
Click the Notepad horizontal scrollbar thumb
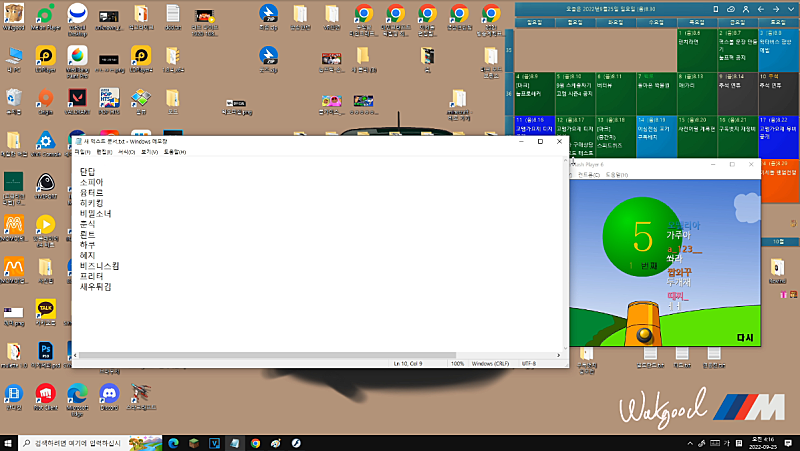[267, 355]
